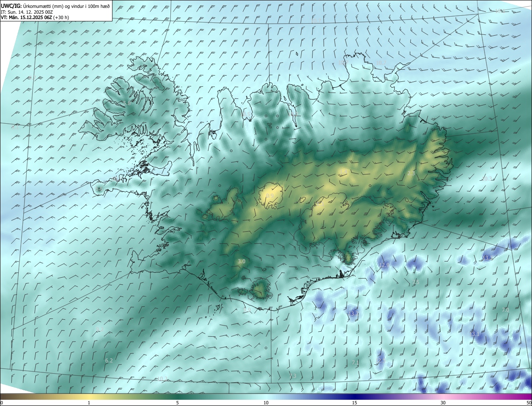Click the legend tick label '30'
The image size is (532, 406).
(443, 403)
